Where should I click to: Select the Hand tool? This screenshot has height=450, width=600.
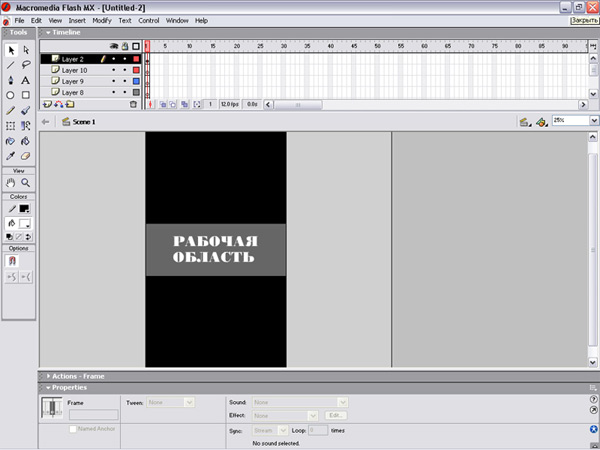tap(11, 183)
